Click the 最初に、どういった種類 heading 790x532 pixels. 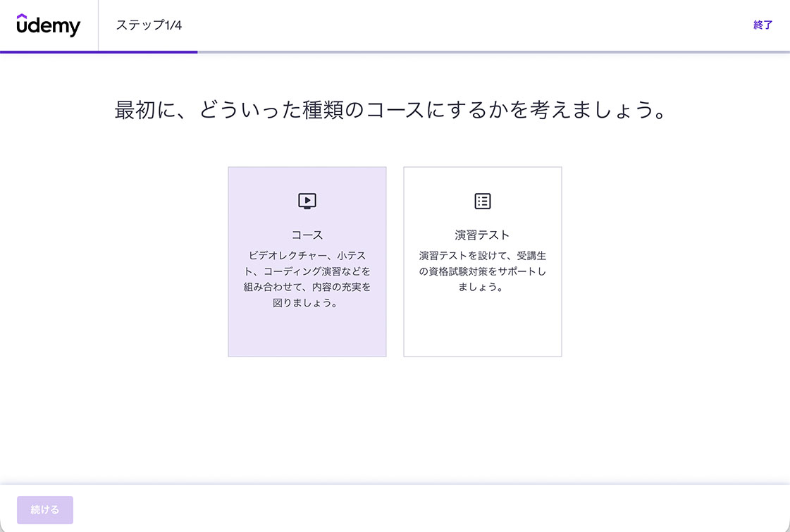[390, 111]
